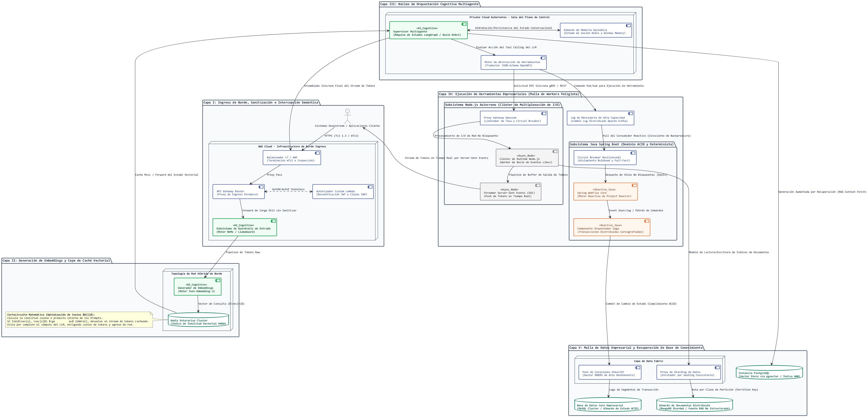Viewport: 868px width, 417px height.
Task: Click the component icon in Supervisor Multiagente box
Action: tap(464, 24)
